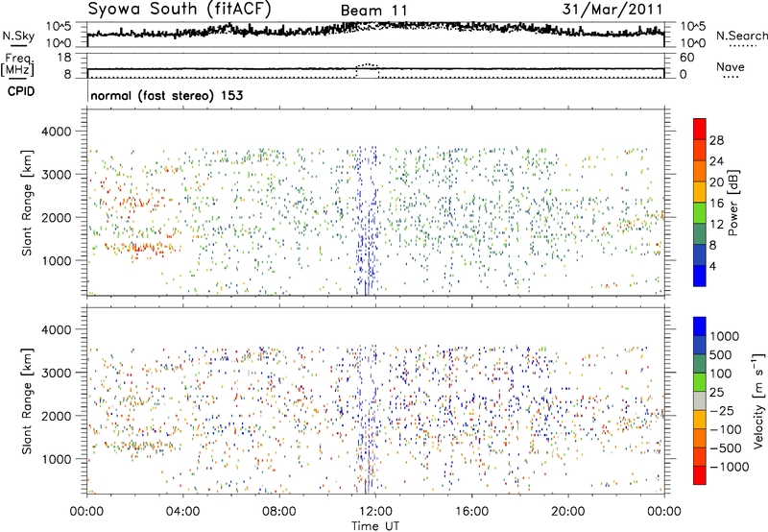The height and width of the screenshot is (532, 768).
Task: Click the '28' tick on Power scale
Action: (716, 140)
